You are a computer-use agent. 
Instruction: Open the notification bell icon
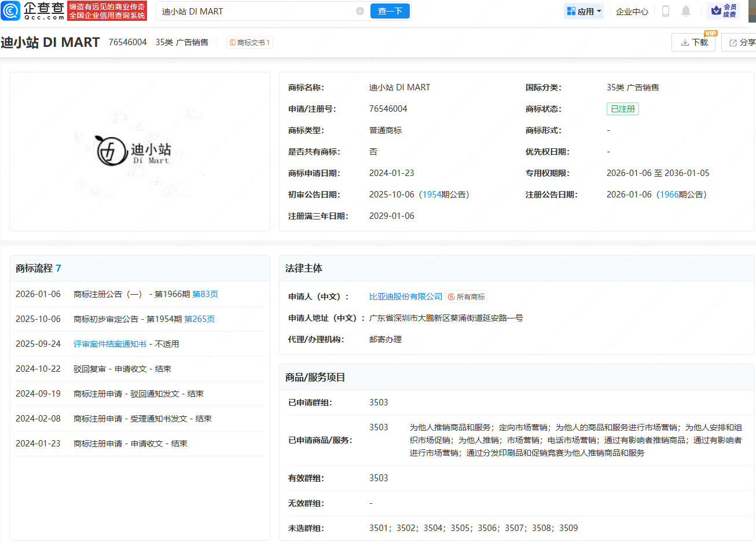click(687, 10)
